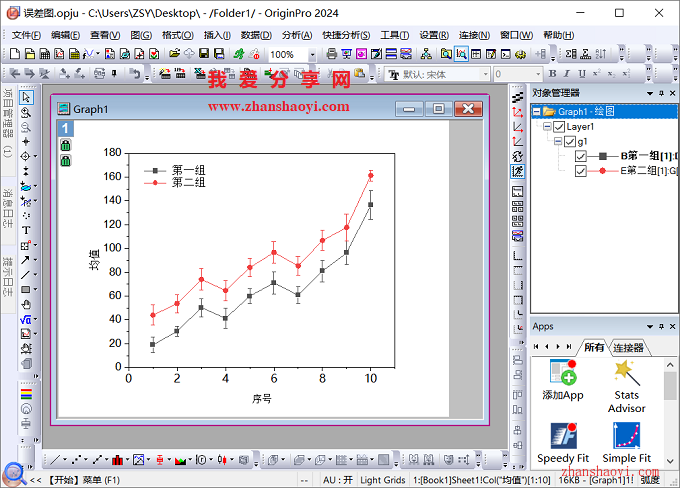Screen dimensions: 680x488
Task: Launch the Speedy Fit app
Action: (563, 443)
